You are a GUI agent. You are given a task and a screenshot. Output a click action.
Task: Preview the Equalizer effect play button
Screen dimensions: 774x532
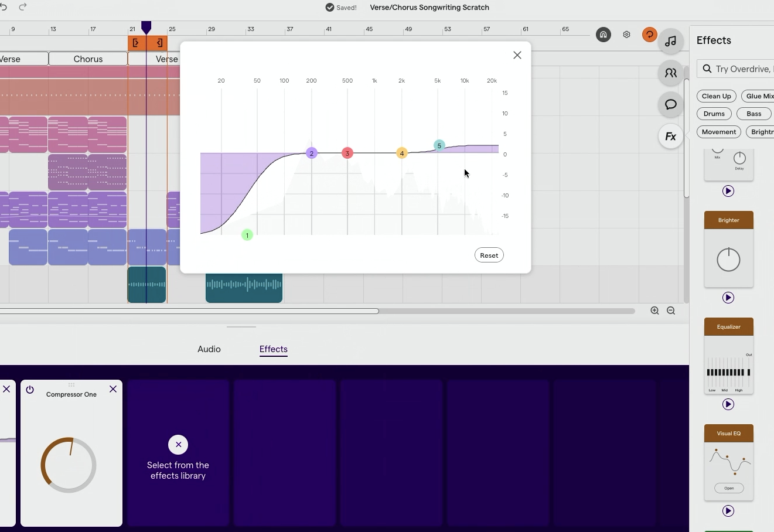[x=728, y=404]
